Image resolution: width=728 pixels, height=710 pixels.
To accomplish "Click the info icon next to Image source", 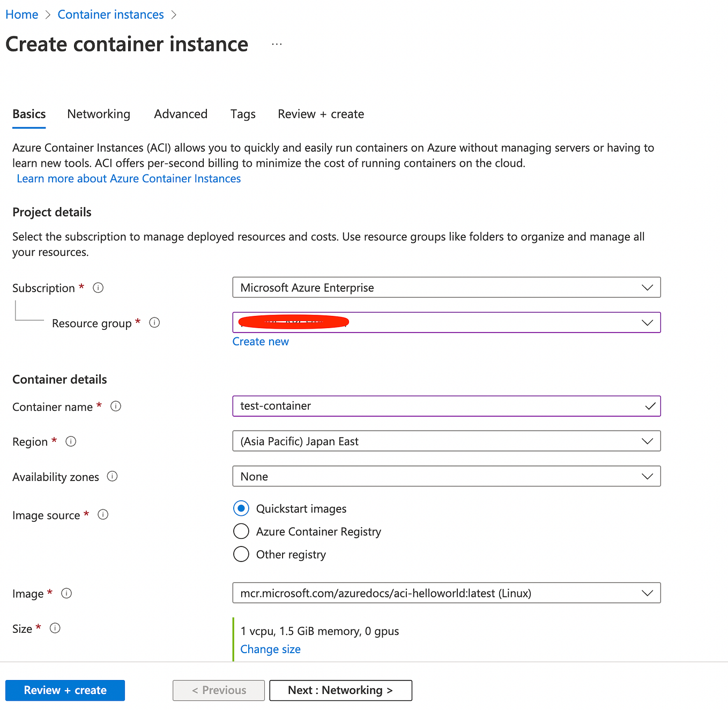I will point(103,514).
